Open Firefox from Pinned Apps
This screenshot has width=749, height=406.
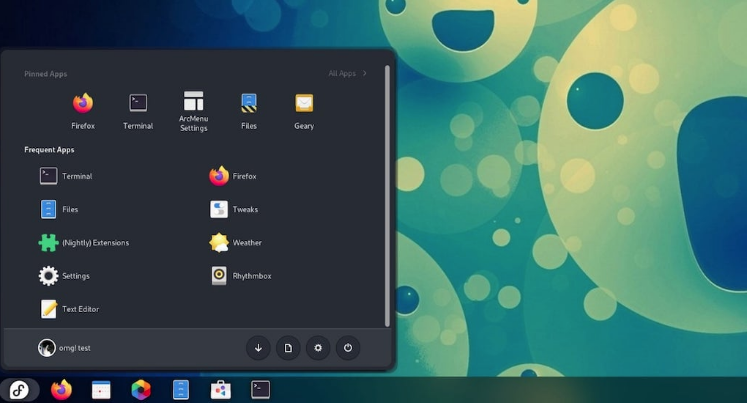point(83,111)
